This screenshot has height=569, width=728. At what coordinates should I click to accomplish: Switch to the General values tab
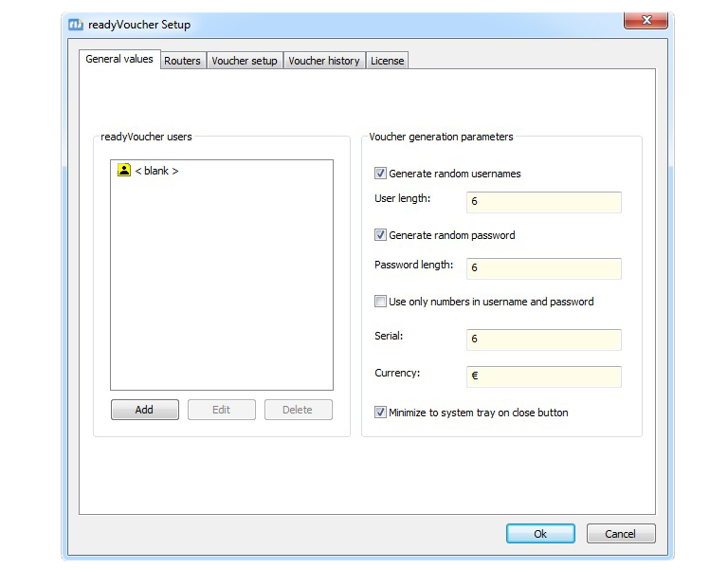[118, 59]
